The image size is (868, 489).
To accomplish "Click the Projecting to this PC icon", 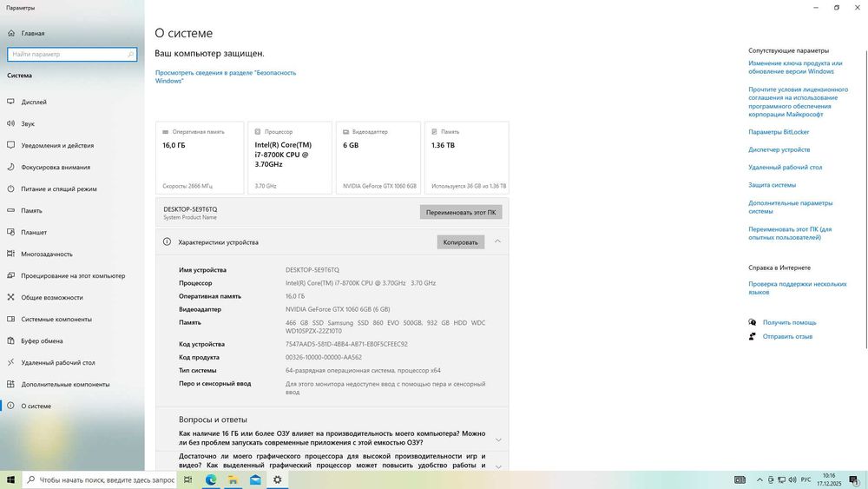I will pyautogui.click(x=10, y=275).
